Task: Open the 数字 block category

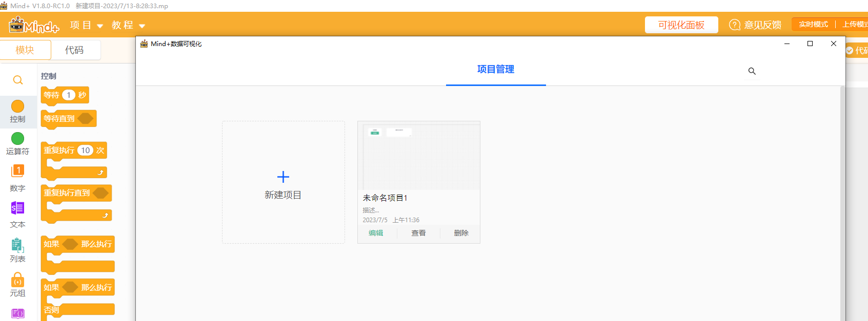Action: (17, 171)
